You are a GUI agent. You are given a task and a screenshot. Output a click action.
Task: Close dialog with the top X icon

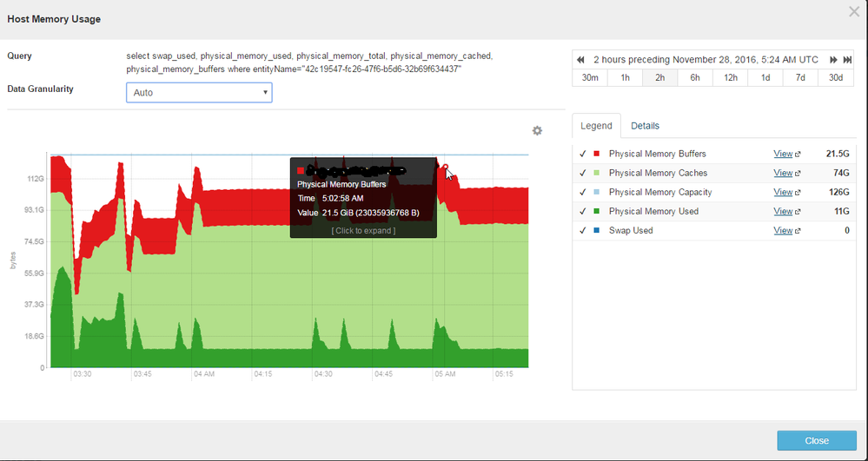(x=854, y=11)
